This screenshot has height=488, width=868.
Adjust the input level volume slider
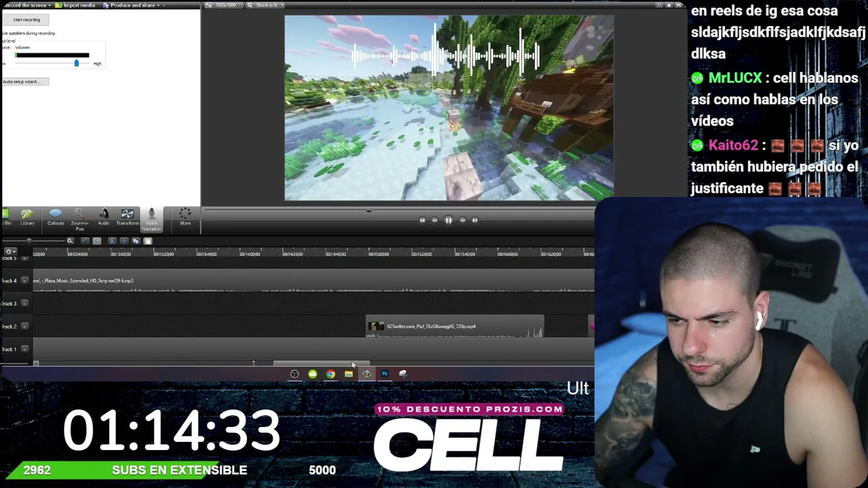point(76,63)
